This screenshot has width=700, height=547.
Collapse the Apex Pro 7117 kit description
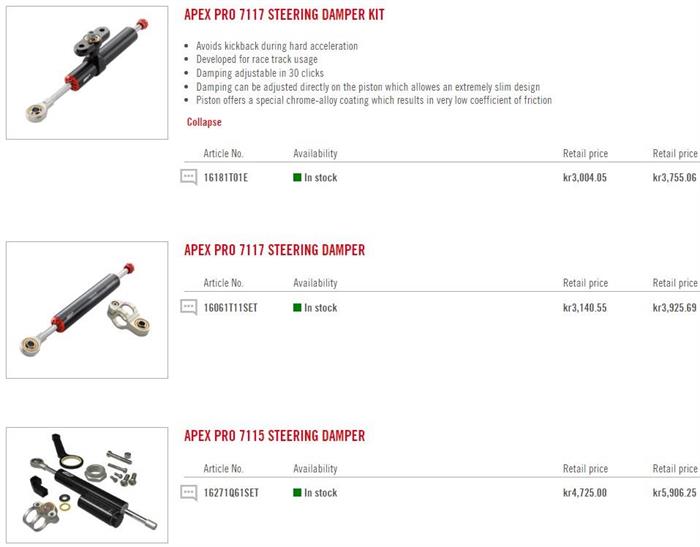(204, 122)
